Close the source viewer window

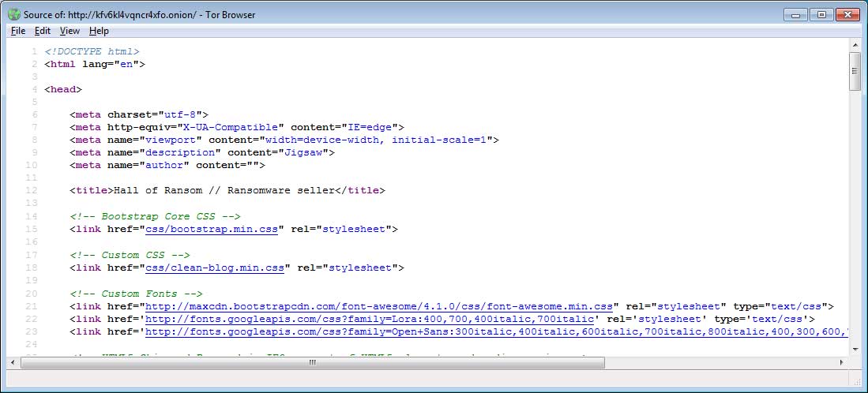[x=847, y=15]
